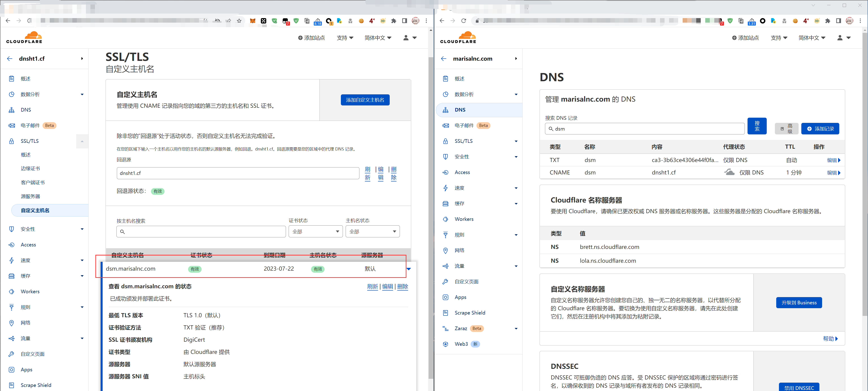Click the cache icon in left window sidebar
Screen dimensions: 868x391
(12, 276)
